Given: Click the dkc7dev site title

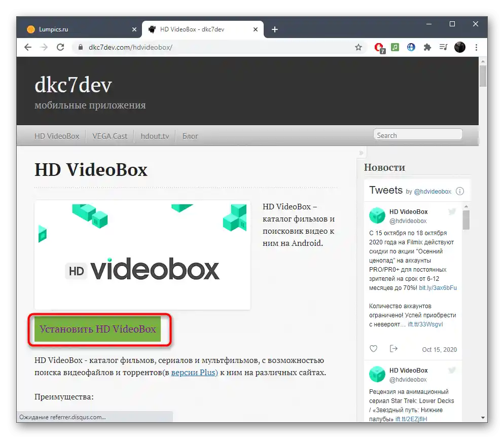Looking at the screenshot, I should (x=73, y=86).
